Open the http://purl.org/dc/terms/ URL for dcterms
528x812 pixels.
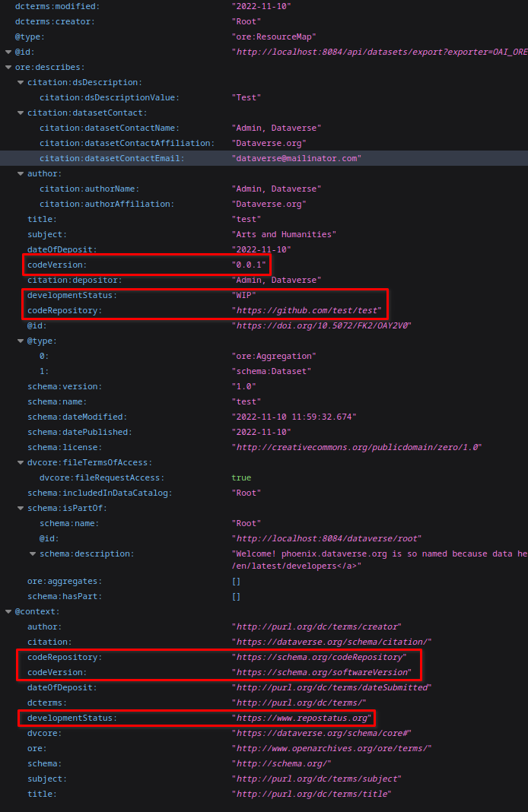click(x=299, y=703)
